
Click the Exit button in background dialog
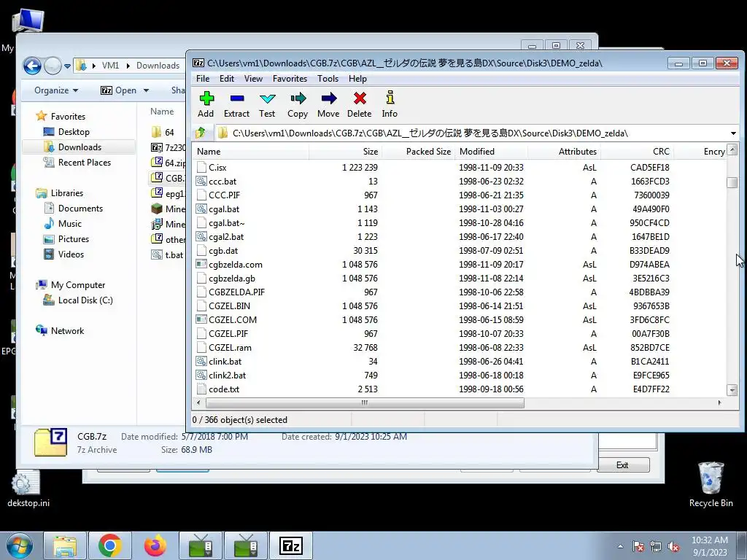623,465
